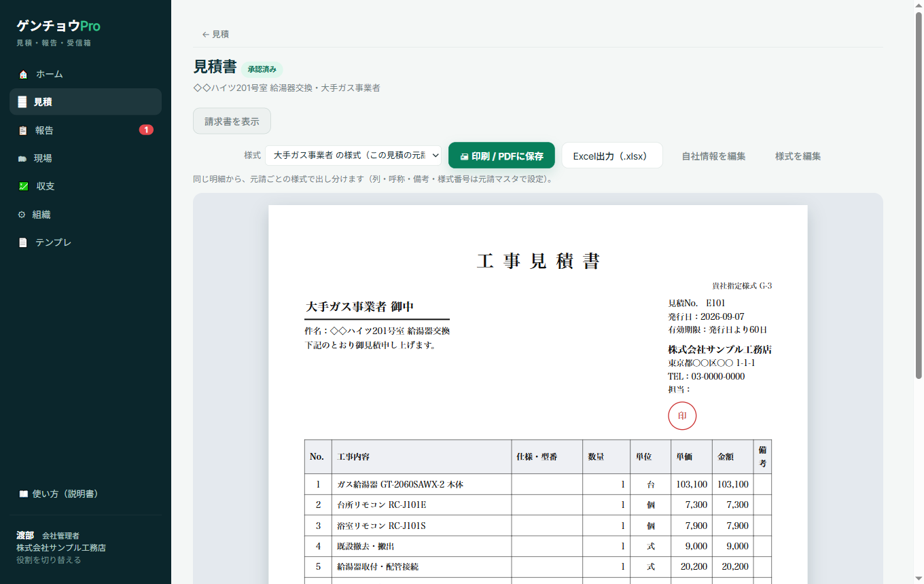Screen dimensions: 924x584
Task: Click 有効期限：発行日より60日 line
Action: click(717, 329)
